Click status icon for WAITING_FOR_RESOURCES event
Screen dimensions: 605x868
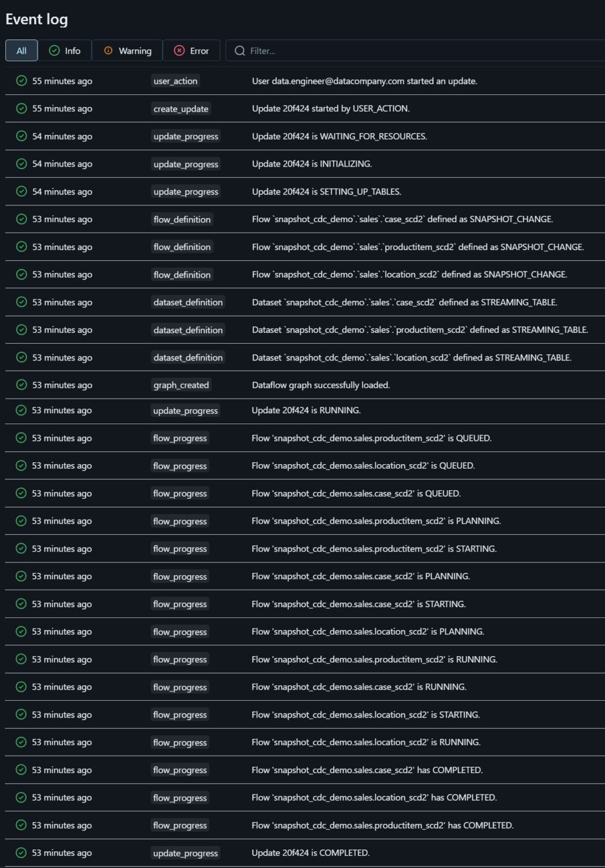pos(21,137)
